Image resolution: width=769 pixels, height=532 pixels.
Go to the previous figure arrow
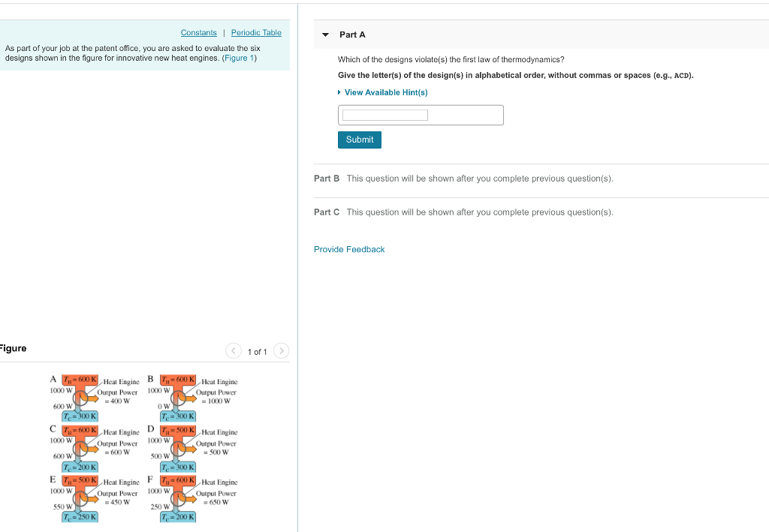(x=234, y=350)
